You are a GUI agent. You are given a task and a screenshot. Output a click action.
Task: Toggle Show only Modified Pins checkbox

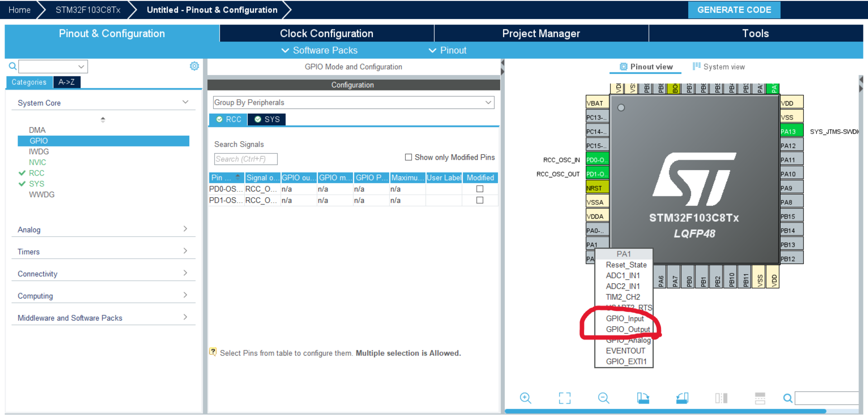tap(408, 157)
